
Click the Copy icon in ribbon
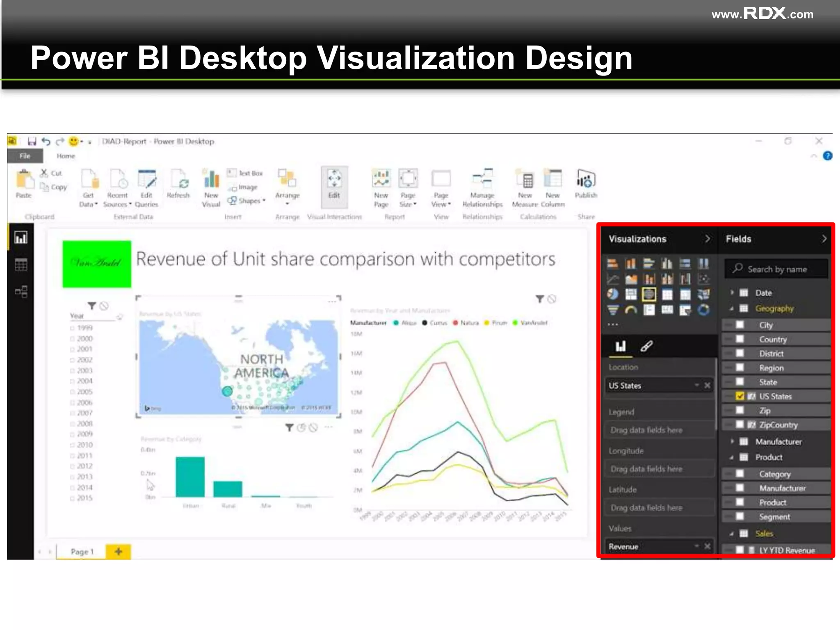[x=44, y=187]
